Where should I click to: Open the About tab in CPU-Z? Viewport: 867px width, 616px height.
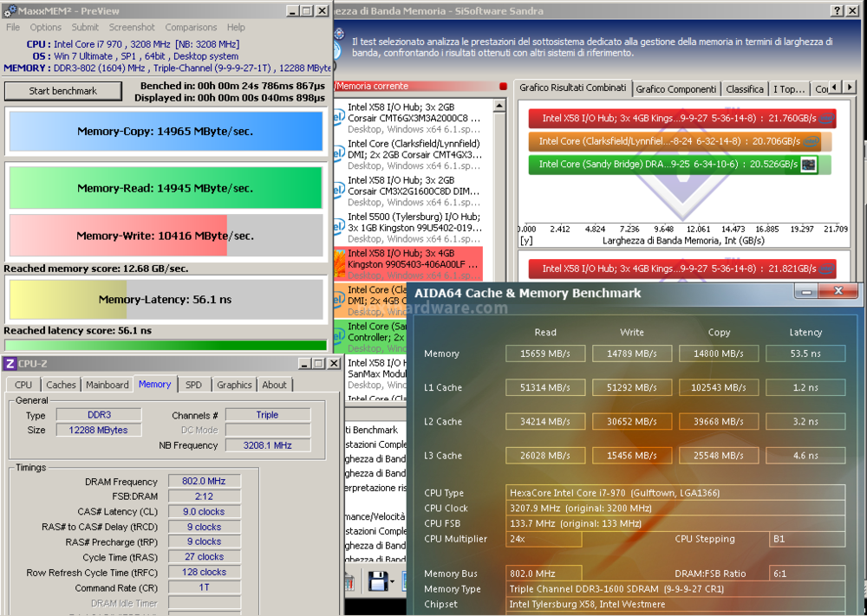coord(274,385)
